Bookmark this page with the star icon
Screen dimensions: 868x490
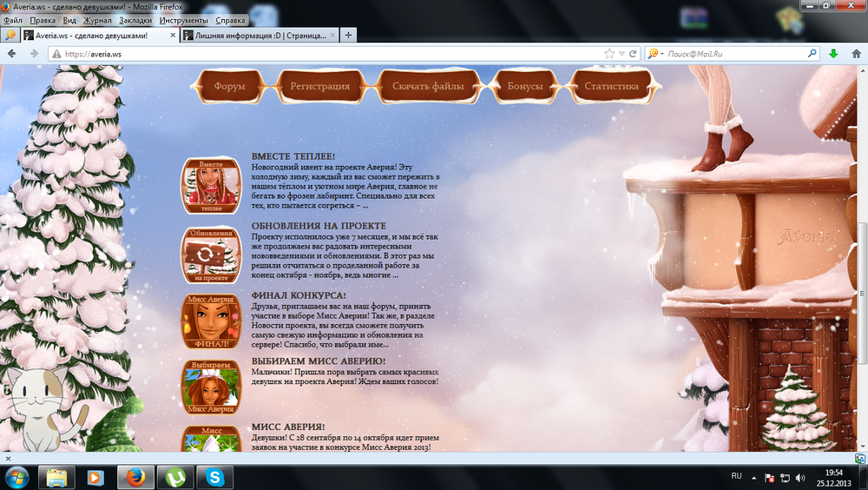(x=609, y=54)
